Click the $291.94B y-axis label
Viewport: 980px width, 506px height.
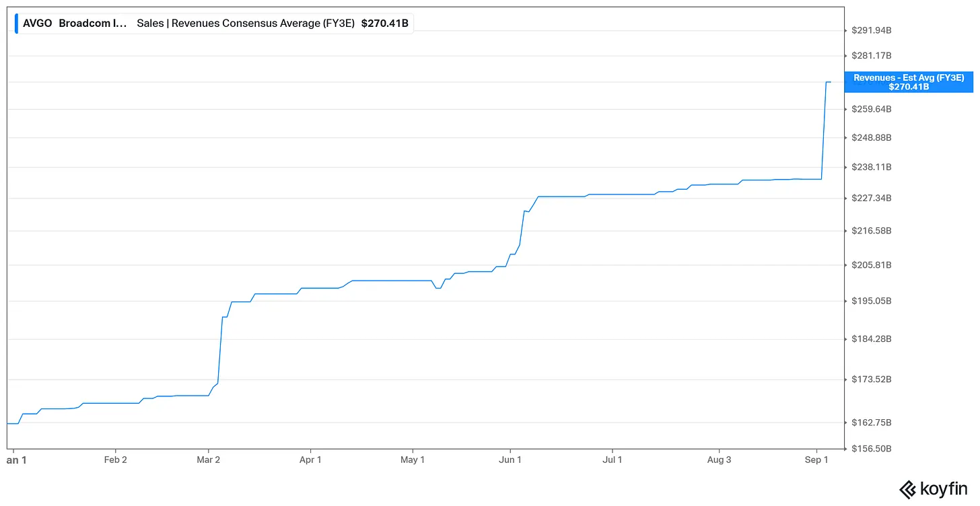click(x=872, y=30)
